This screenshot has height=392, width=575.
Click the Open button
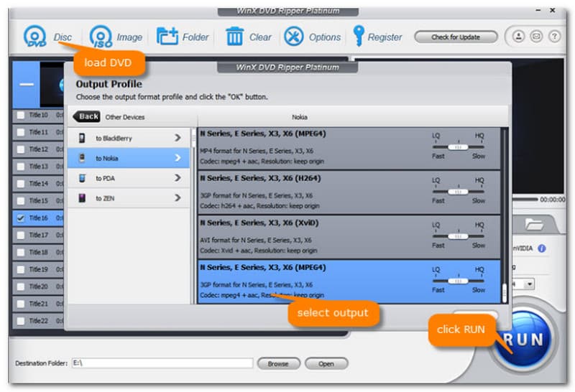[326, 364]
